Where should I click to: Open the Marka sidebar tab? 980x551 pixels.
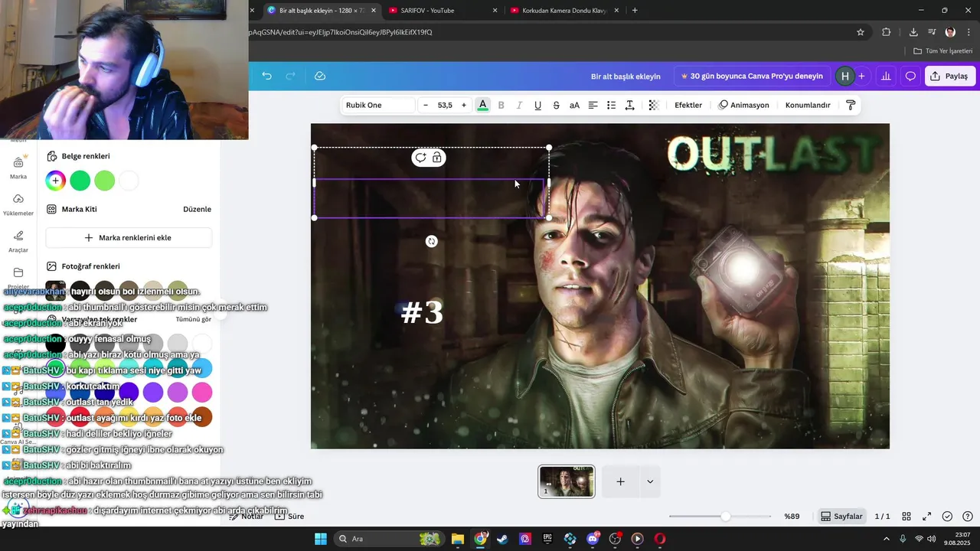pos(18,168)
